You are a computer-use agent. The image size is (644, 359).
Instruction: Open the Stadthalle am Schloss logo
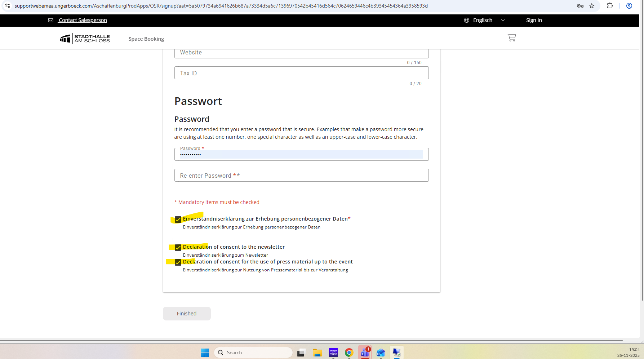pyautogui.click(x=85, y=39)
